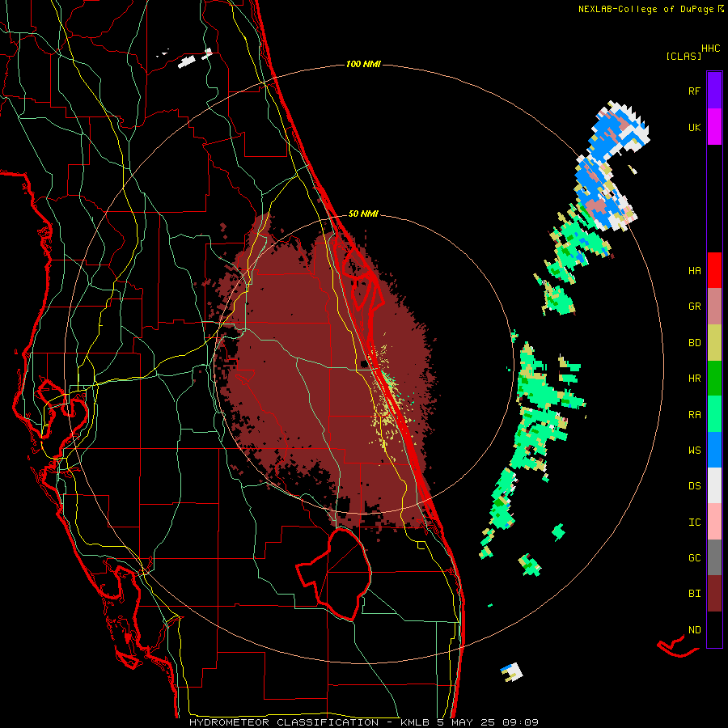Click the HR legend label

pos(694,379)
